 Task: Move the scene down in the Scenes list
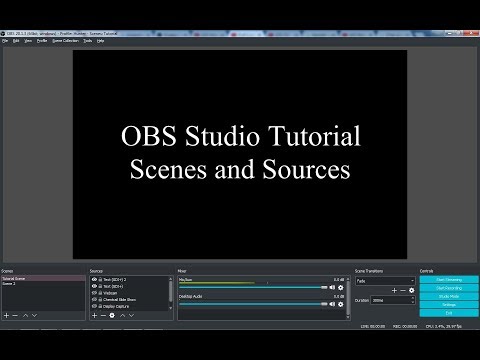pos(34,315)
